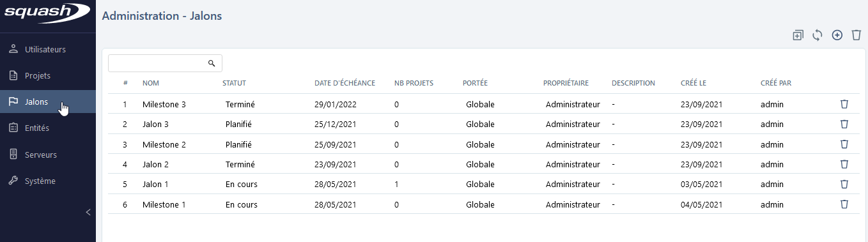Click the Jalon 2 name cell
The width and height of the screenshot is (868, 242).
[155, 164]
